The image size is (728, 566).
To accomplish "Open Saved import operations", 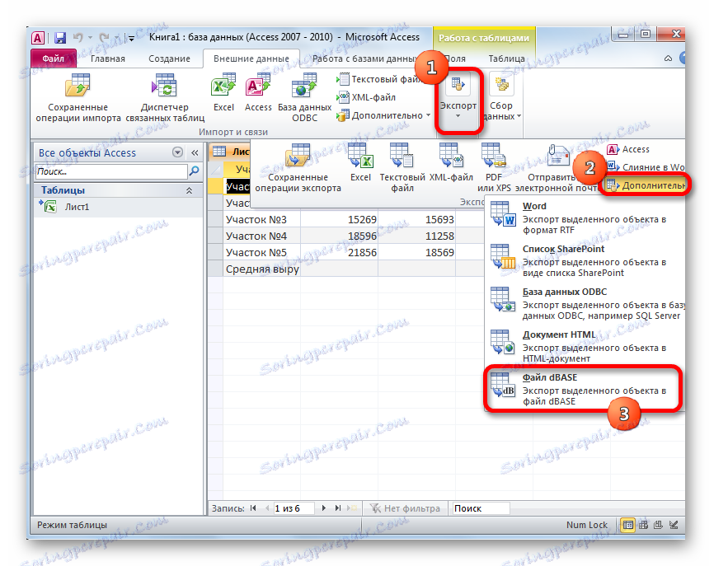I will [78, 98].
